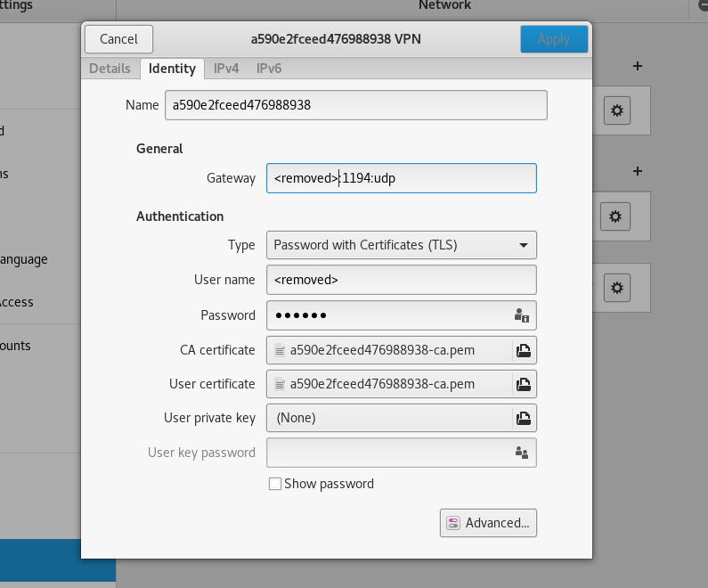
Task: Click browse icon in User private key
Action: pyautogui.click(x=524, y=418)
